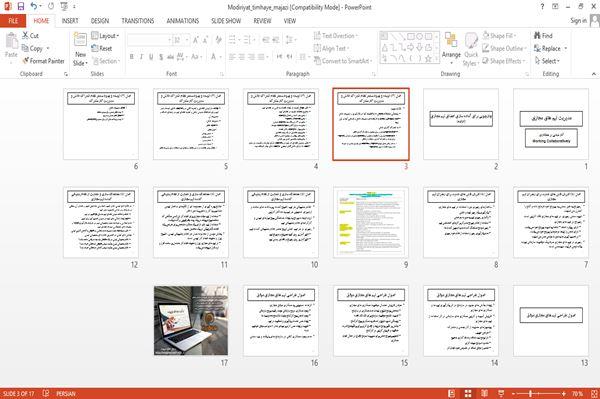Open the Layout dropdown

pos(105,36)
